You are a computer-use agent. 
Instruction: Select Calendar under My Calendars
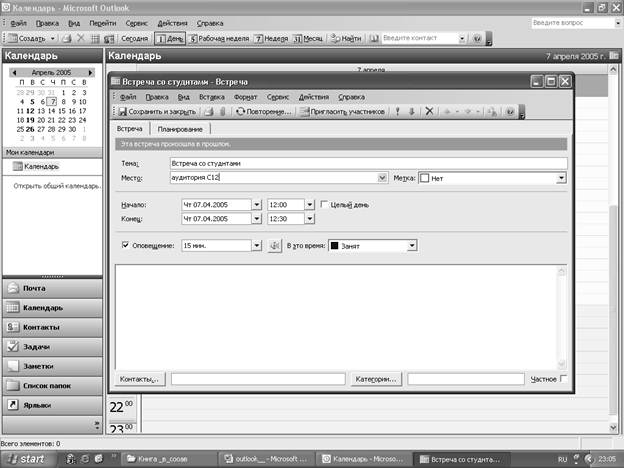36,166
